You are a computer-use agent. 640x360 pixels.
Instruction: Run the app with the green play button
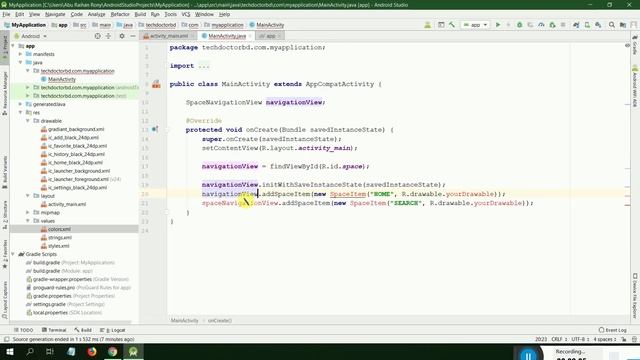(x=498, y=25)
